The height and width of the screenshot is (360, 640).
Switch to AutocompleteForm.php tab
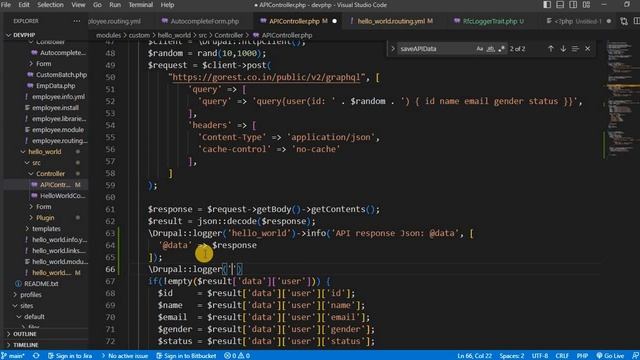(200, 21)
